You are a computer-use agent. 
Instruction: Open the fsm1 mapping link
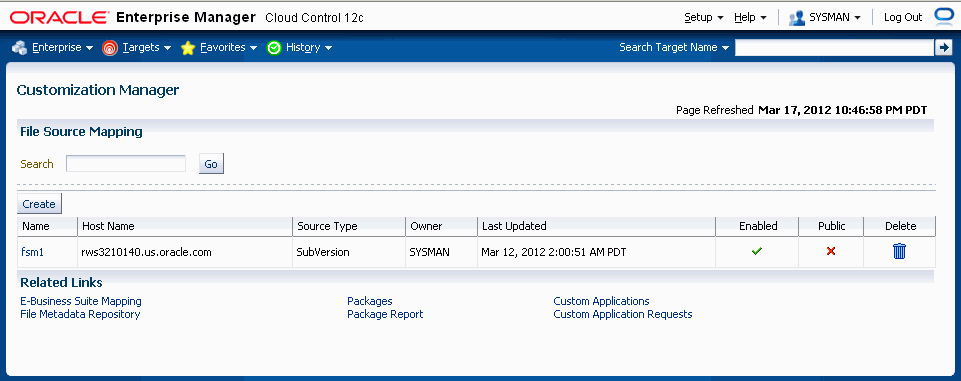(x=32, y=252)
